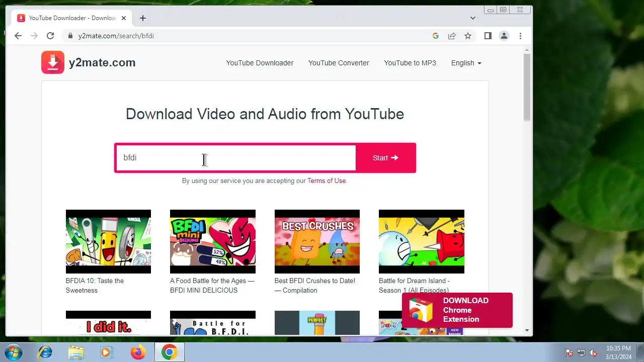This screenshot has width=644, height=362.
Task: Go back with Chrome's back arrow
Action: (x=18, y=36)
